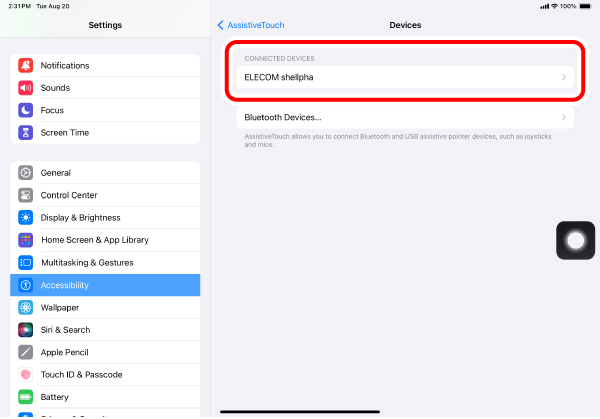Open the Battery settings icon
600x419 pixels.
click(26, 397)
